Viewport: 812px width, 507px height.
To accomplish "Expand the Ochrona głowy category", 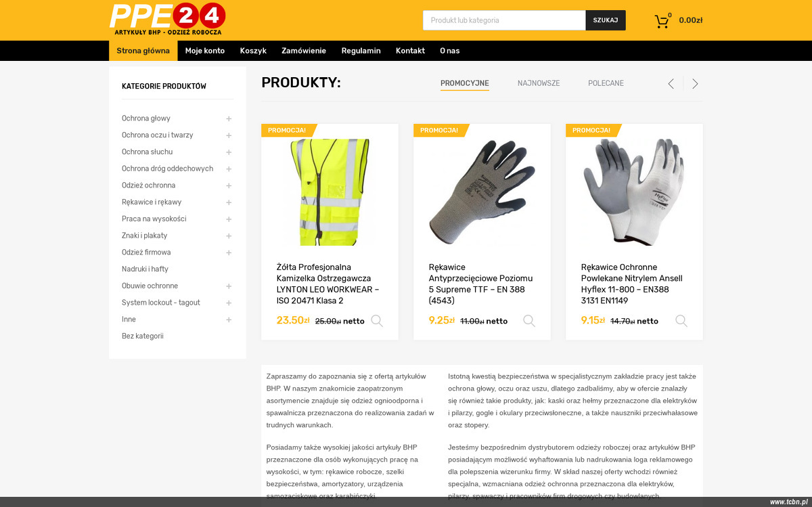I will pos(229,118).
